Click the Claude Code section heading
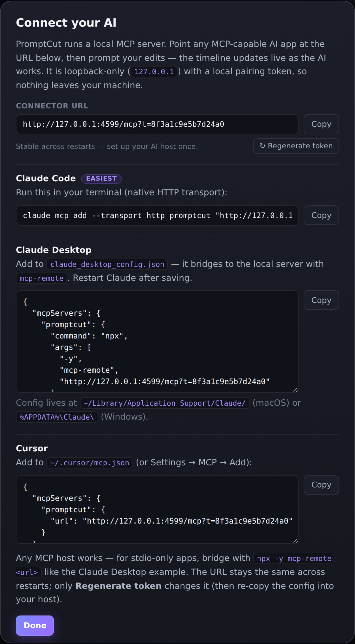Viewport: 355px width, 644px height. (x=46, y=178)
